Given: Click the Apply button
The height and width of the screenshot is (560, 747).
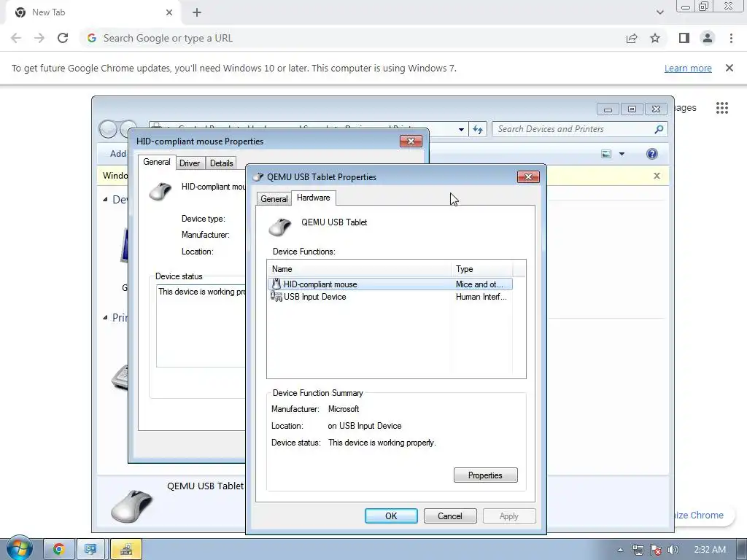Looking at the screenshot, I should point(508,516).
